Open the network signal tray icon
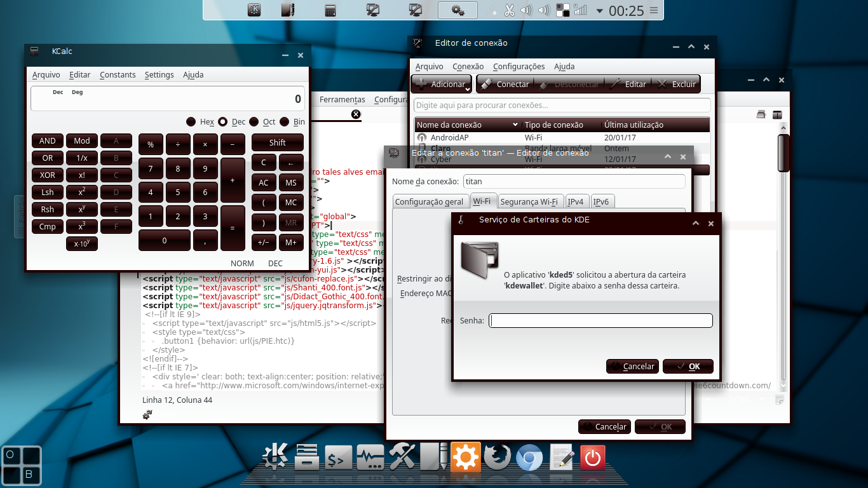Image resolution: width=868 pixels, height=488 pixels. [580, 10]
